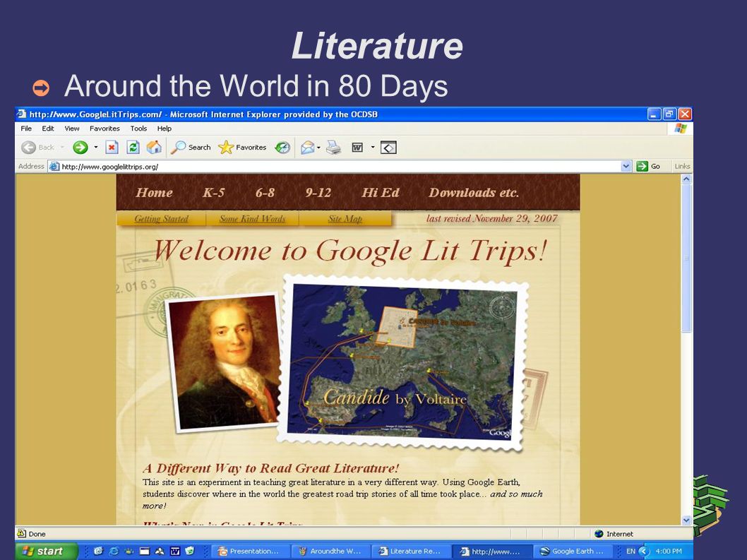
Task: Open the View menu
Action: (x=72, y=129)
